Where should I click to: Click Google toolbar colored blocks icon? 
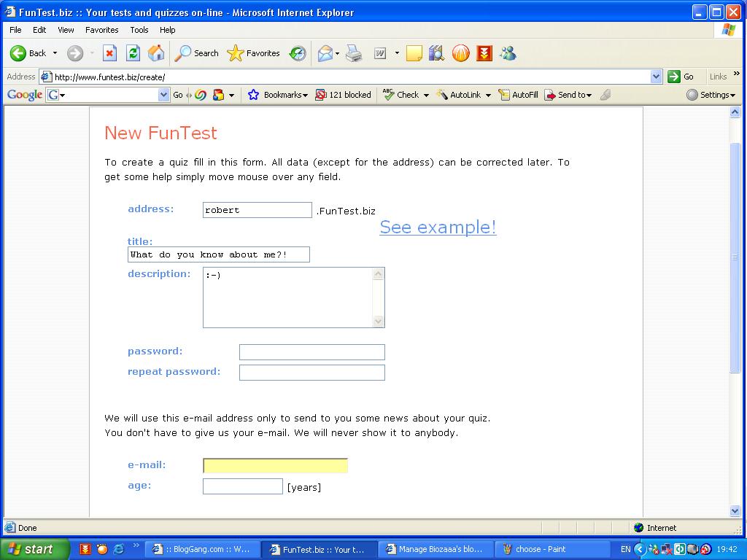click(218, 95)
